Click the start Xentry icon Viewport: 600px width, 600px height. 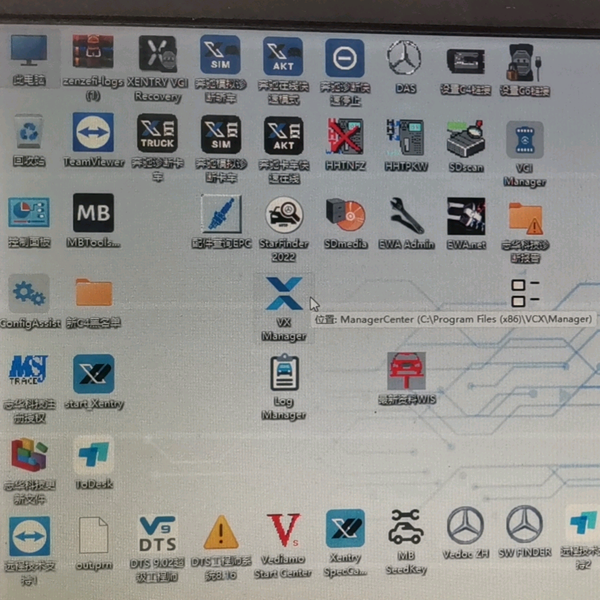tap(93, 375)
